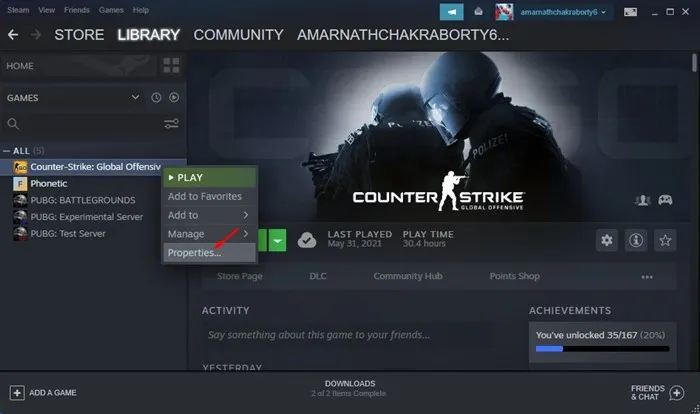
Task: Open Friends & Chat plus icon
Action: pos(677,393)
